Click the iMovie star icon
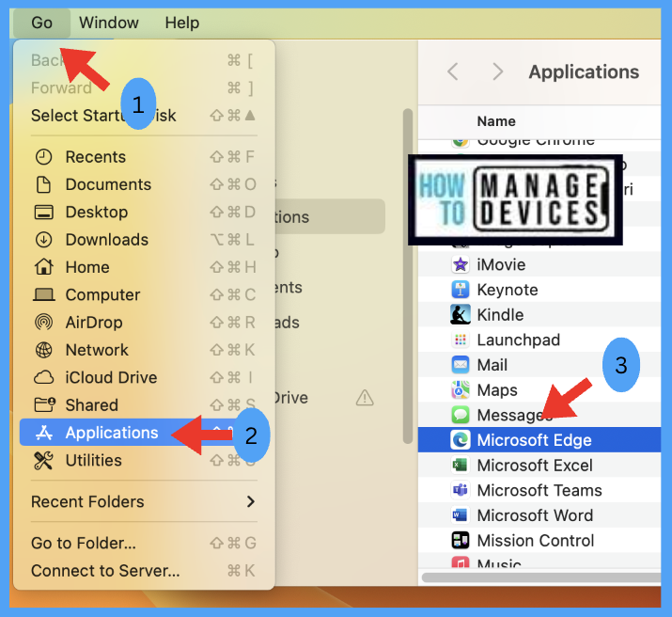Viewport: 672px width, 617px height. 461,264
